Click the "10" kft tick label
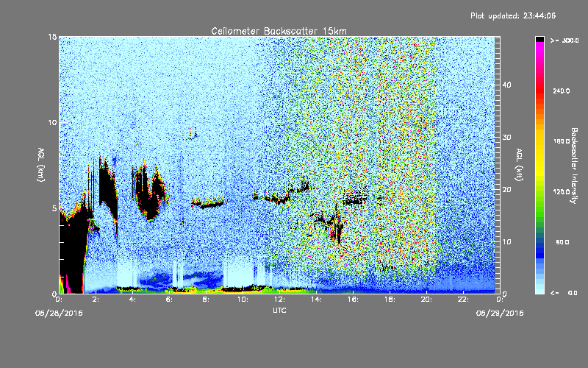The height and width of the screenshot is (368, 588). [x=506, y=242]
